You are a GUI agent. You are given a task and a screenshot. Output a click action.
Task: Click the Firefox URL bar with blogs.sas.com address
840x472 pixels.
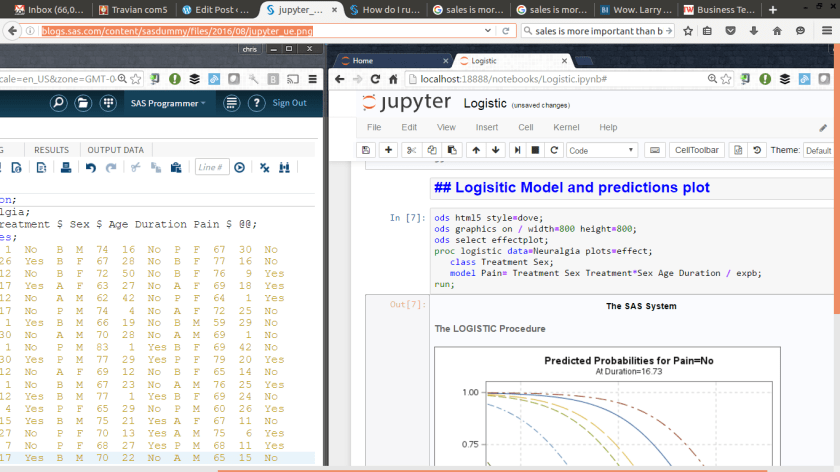click(262, 31)
